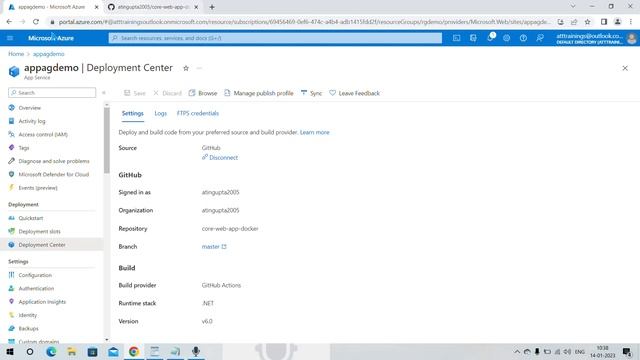640x360 pixels.
Task: Collapse the resource menu with the chevron
Action: tap(104, 93)
